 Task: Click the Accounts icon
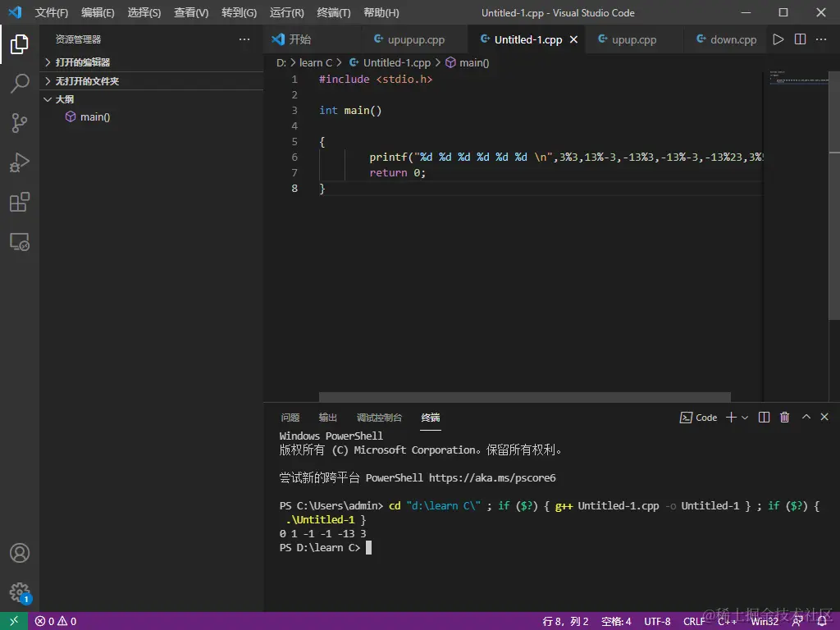point(20,553)
